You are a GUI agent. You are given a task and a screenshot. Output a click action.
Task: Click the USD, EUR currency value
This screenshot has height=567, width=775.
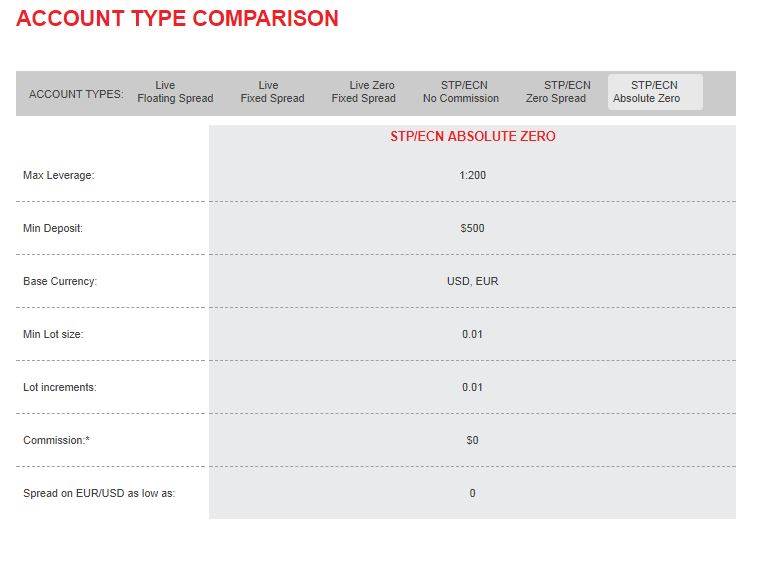point(472,281)
